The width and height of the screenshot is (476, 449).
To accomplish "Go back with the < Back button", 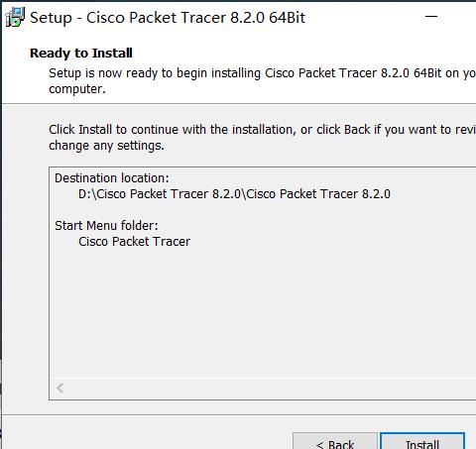I will click(335, 441).
